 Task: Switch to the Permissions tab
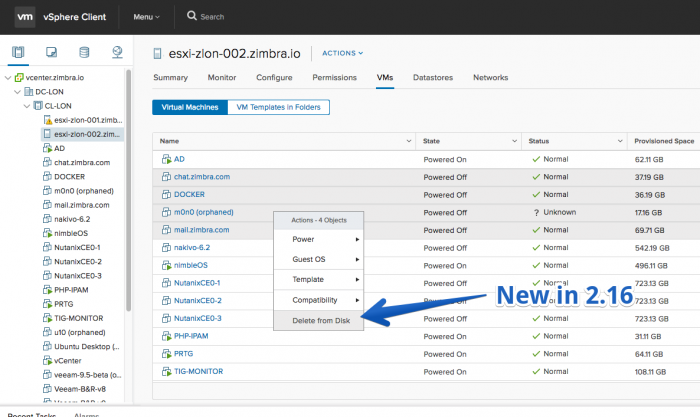click(334, 78)
